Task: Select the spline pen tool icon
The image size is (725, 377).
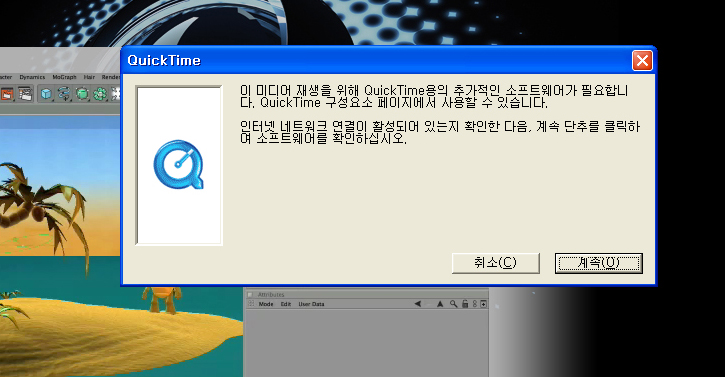Action: point(64,94)
